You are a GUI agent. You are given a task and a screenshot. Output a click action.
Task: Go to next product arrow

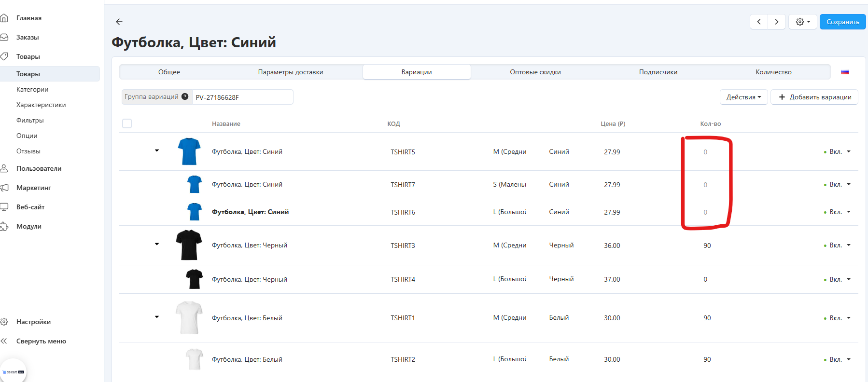(776, 22)
